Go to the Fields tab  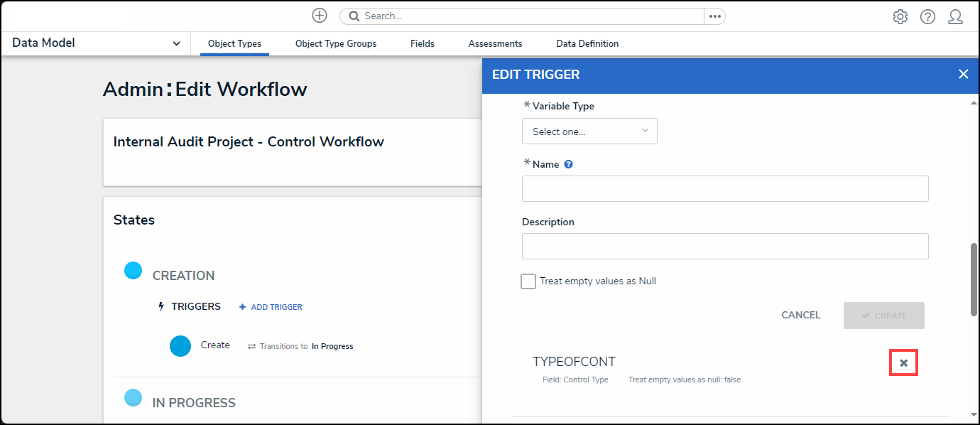tap(423, 44)
